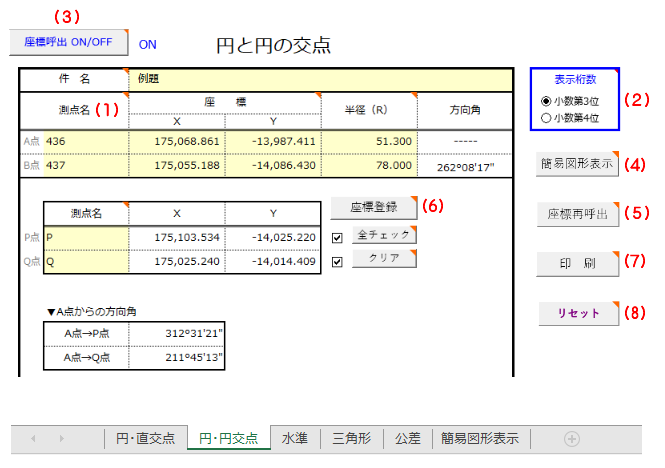
Task: Select the 小数第4位 radio option
Action: (x=545, y=118)
